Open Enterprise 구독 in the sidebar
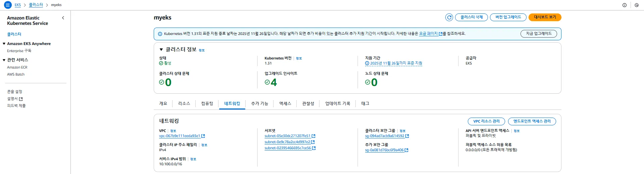Image resolution: width=644 pixels, height=174 pixels. click(19, 51)
